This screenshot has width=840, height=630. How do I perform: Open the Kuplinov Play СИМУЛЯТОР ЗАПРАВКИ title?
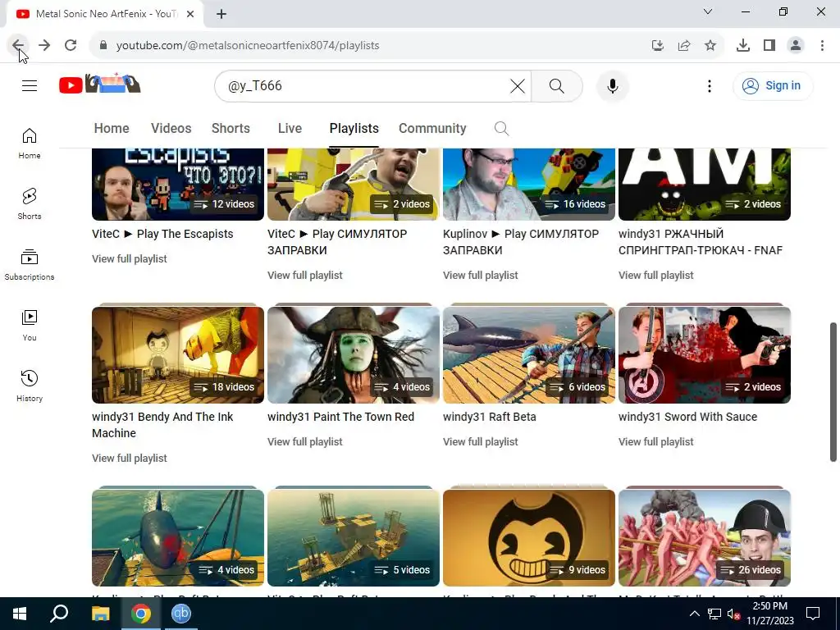(521, 242)
